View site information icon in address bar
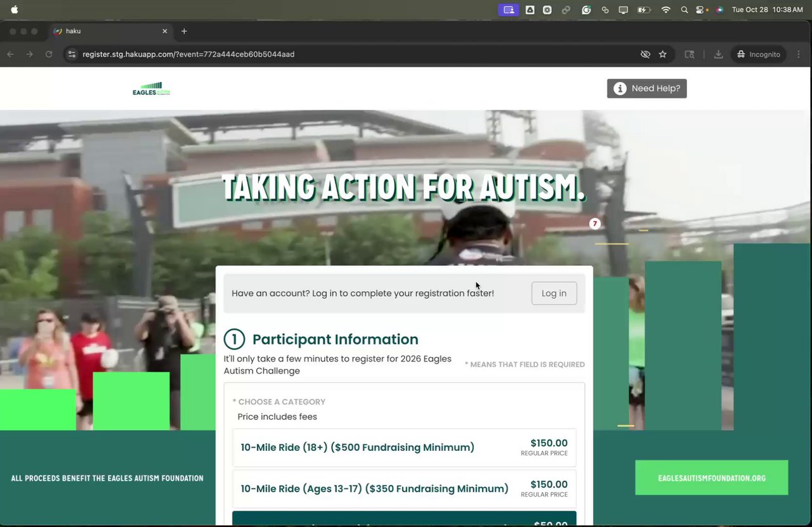The image size is (812, 527). click(72, 55)
